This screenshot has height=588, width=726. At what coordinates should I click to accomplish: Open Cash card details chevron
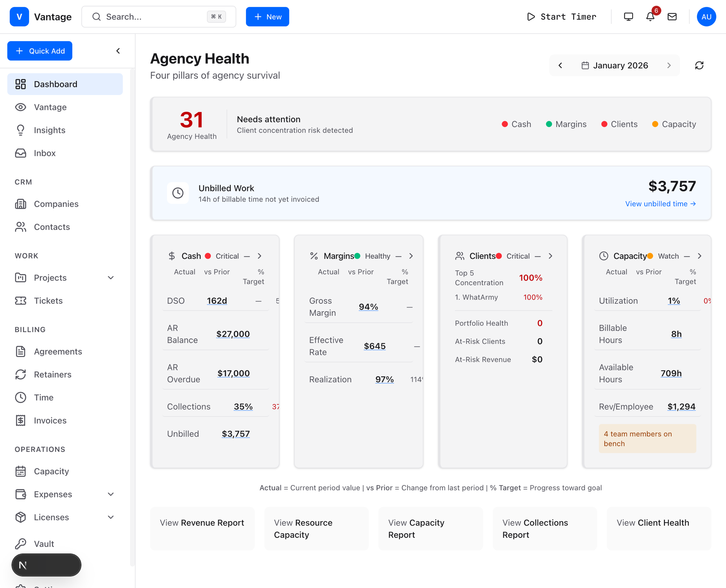click(260, 256)
